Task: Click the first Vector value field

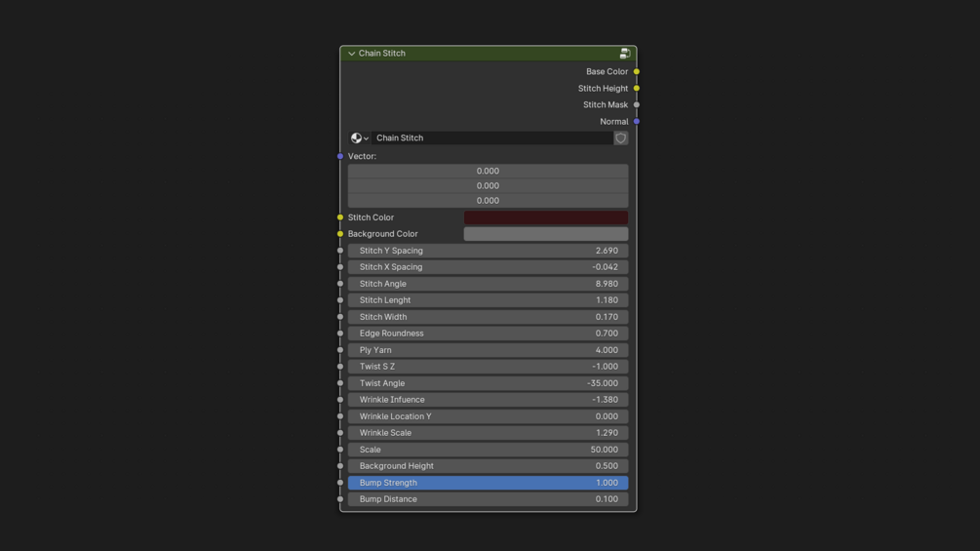Action: 488,172
